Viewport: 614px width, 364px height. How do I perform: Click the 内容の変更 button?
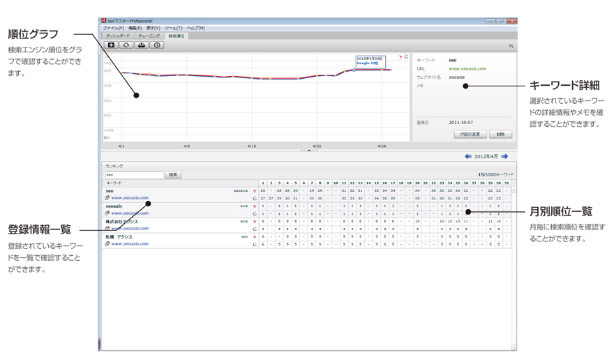coord(470,134)
